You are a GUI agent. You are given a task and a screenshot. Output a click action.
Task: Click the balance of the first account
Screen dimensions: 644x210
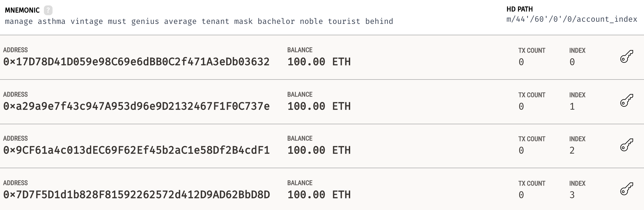[319, 62]
